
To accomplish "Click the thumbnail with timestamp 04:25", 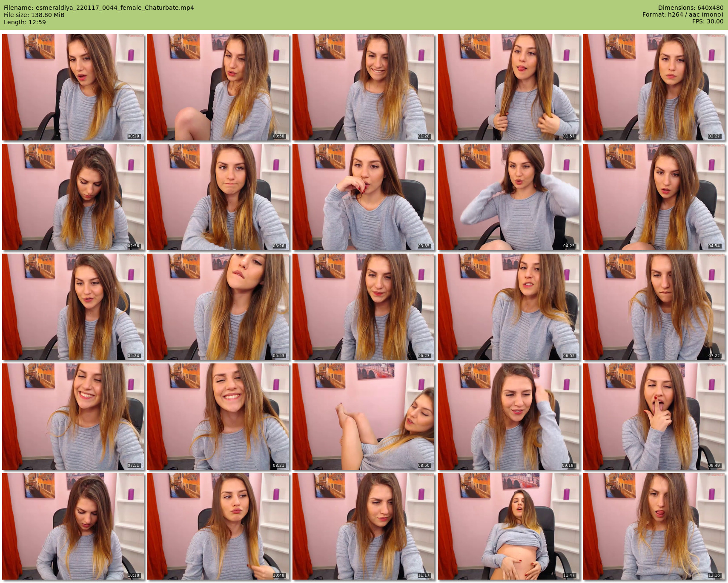I will point(509,197).
